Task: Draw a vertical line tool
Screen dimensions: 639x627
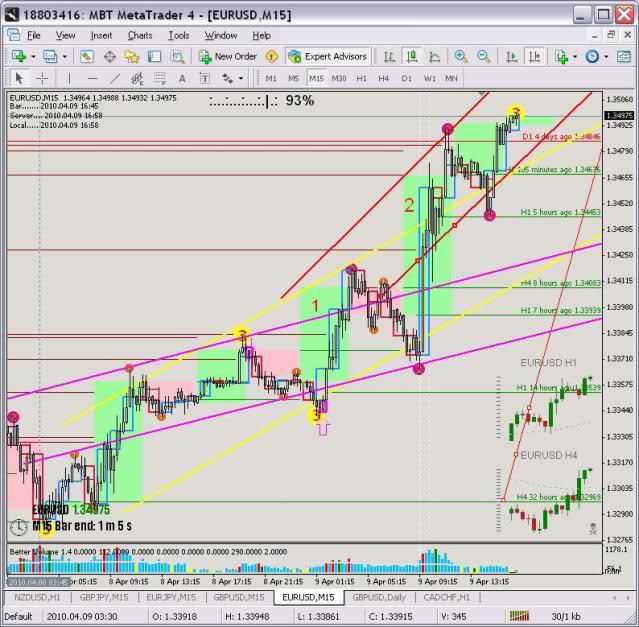Action: (69, 78)
